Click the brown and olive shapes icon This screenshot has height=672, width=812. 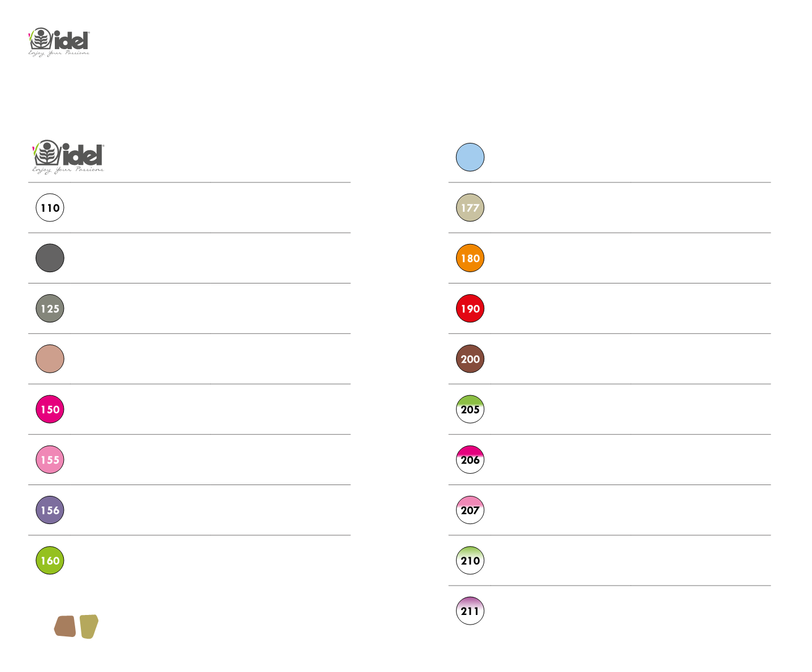click(x=76, y=626)
